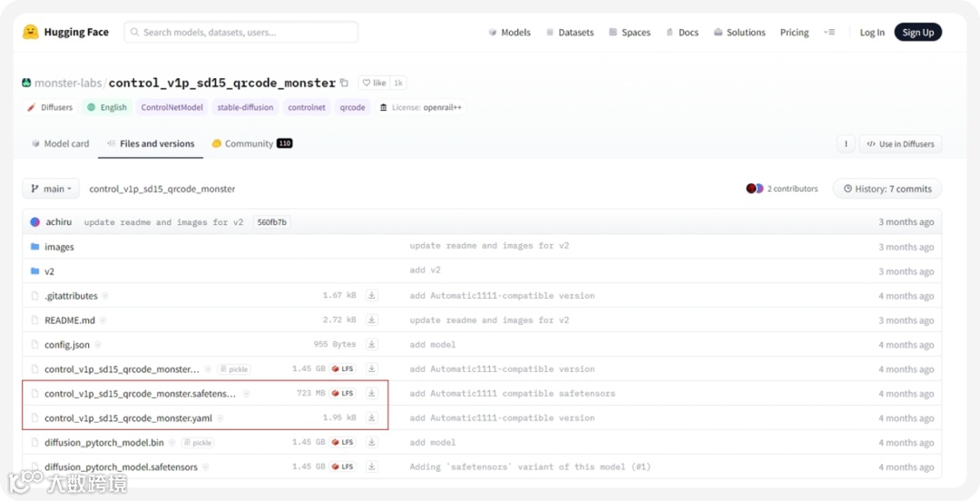Image resolution: width=980 pixels, height=501 pixels.
Task: Copy the model name to clipboard
Action: (x=344, y=83)
